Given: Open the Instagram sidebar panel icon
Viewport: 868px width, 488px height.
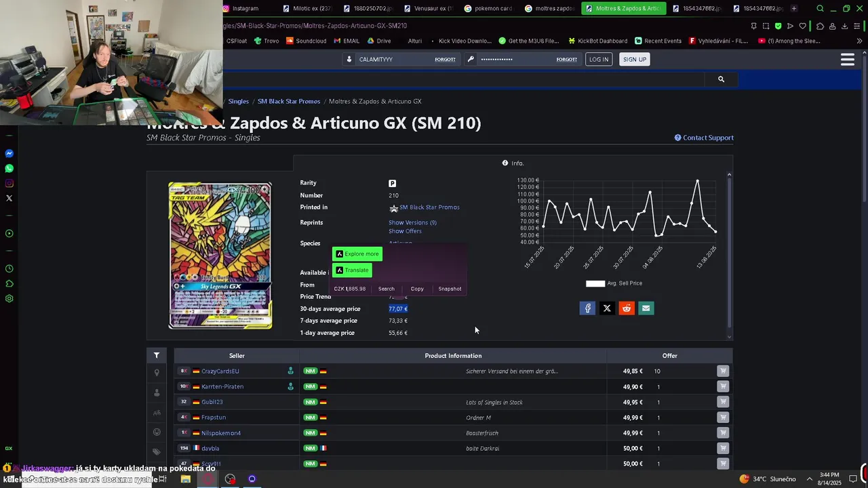Looking at the screenshot, I should (x=9, y=184).
